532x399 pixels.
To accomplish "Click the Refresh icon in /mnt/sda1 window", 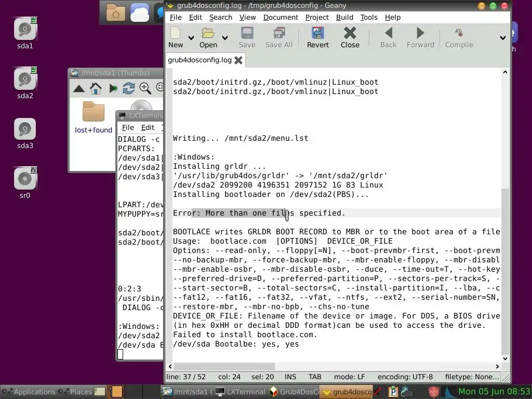I will coord(129,88).
